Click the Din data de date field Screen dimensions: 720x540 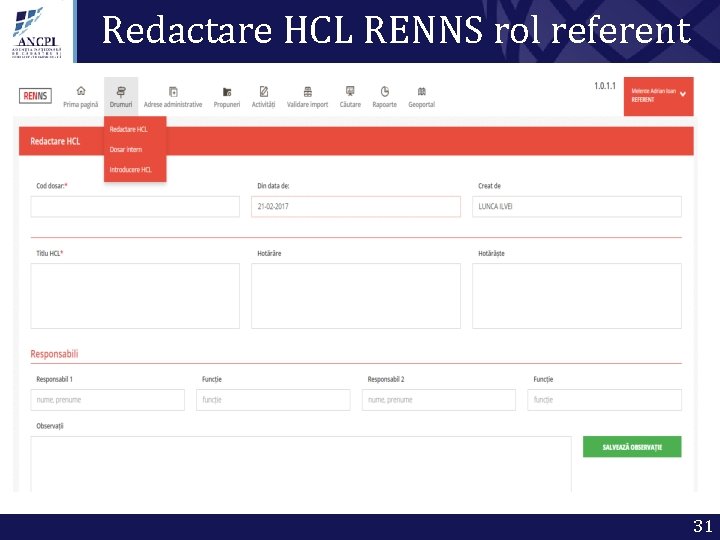click(356, 207)
